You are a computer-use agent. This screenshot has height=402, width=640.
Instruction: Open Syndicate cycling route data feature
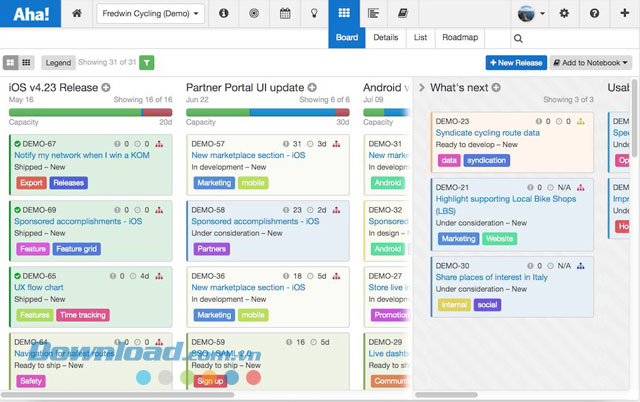point(487,133)
